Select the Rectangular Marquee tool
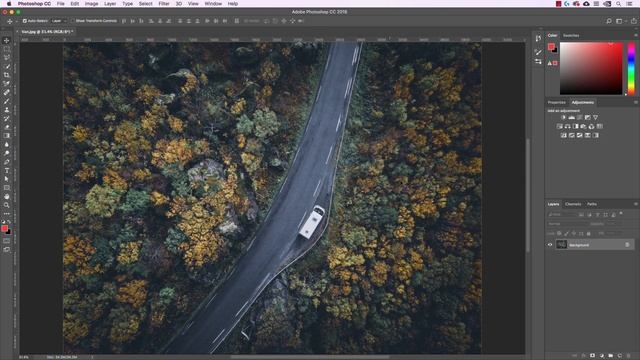 [7, 49]
